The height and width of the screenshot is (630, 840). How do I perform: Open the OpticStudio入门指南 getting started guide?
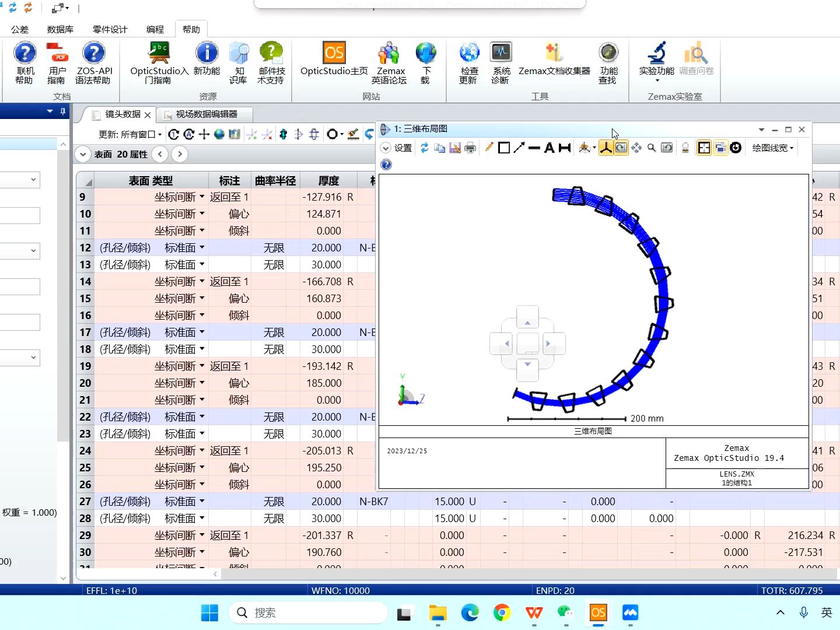(x=159, y=63)
